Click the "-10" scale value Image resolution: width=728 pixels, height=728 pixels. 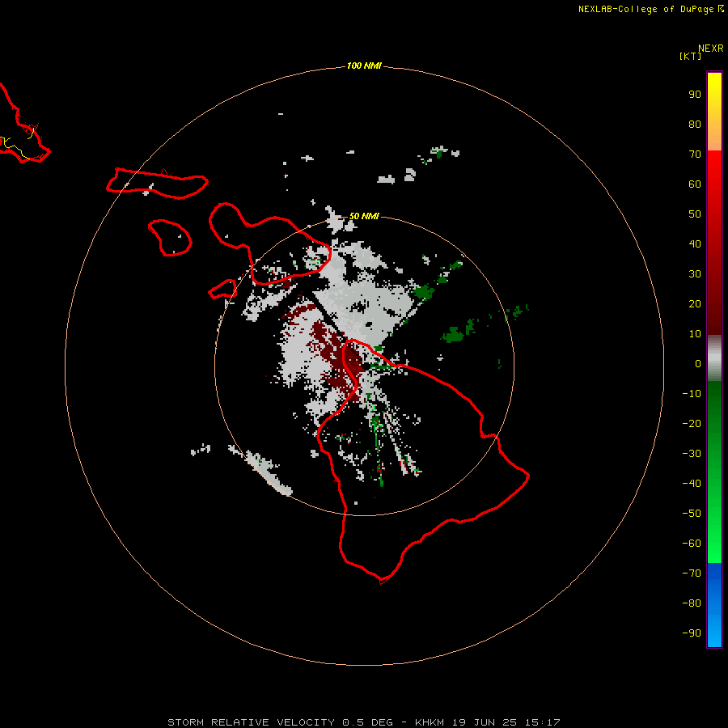pyautogui.click(x=692, y=394)
